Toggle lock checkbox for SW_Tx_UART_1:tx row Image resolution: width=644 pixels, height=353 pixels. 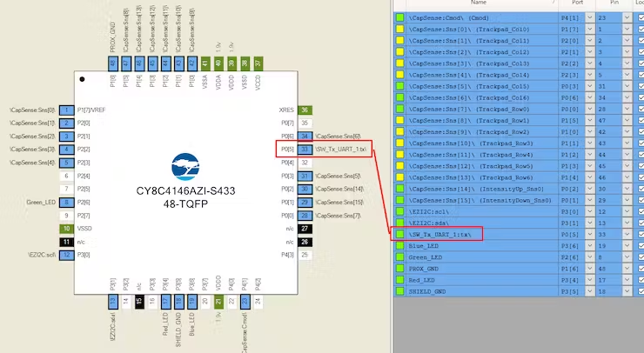(x=641, y=235)
